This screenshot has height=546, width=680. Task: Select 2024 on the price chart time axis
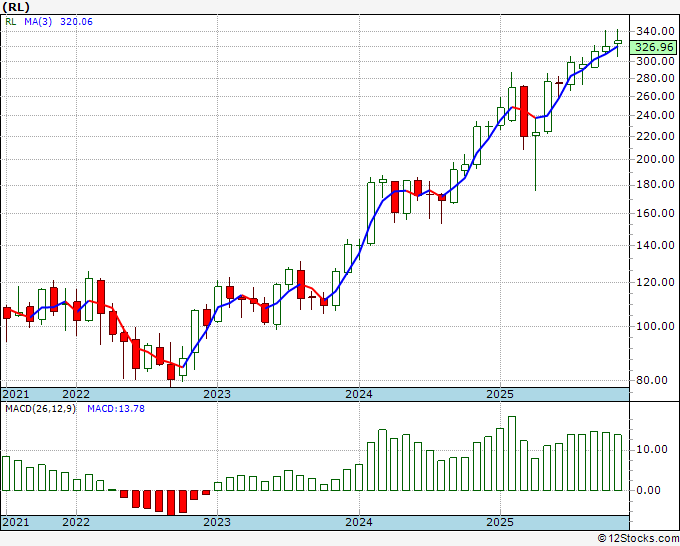pos(359,394)
